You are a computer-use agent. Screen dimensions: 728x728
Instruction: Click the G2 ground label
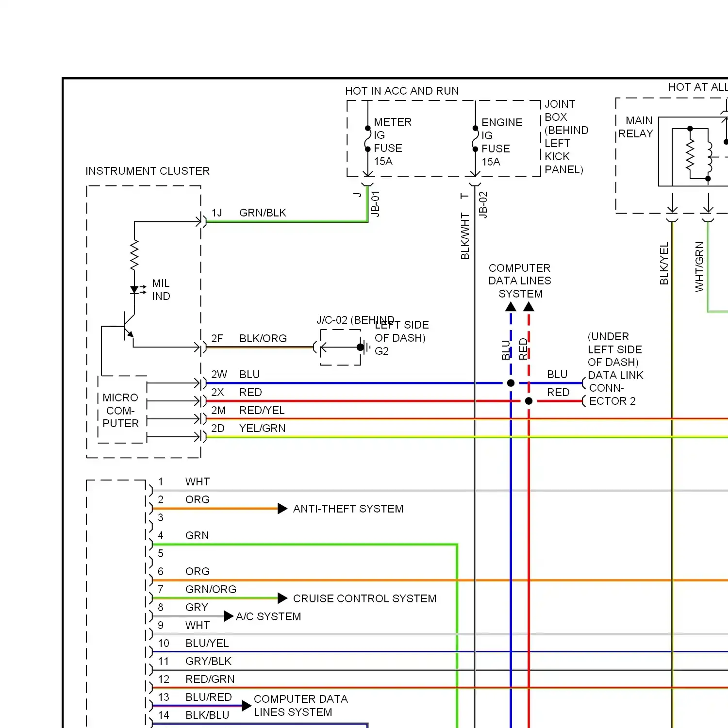(x=381, y=351)
